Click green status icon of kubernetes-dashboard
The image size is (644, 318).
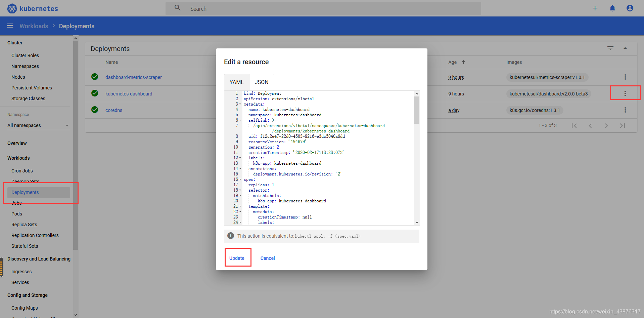(95, 93)
